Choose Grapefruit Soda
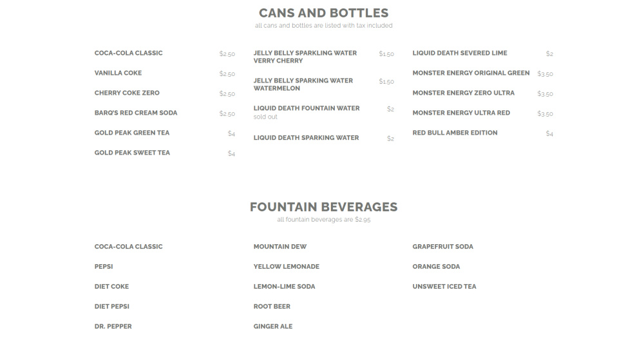 click(442, 246)
